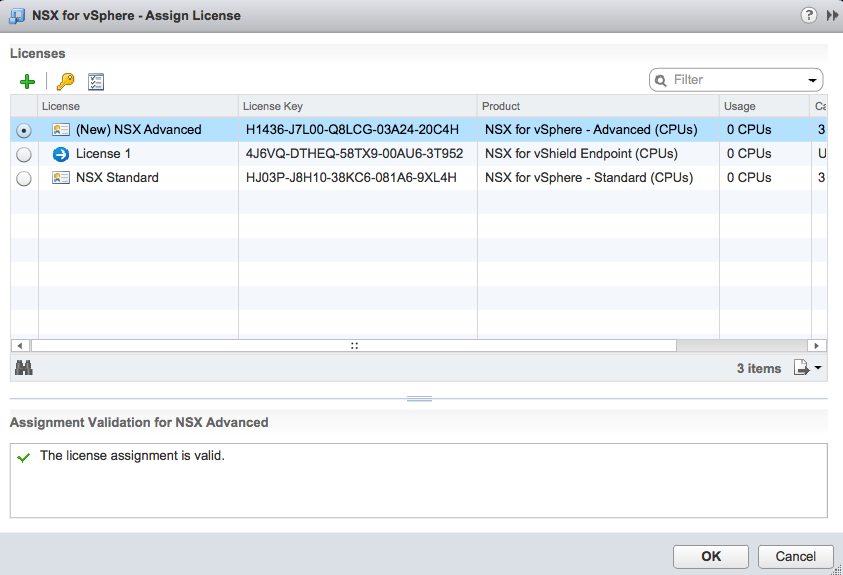
Task: Click into the Filter search field
Action: click(735, 80)
